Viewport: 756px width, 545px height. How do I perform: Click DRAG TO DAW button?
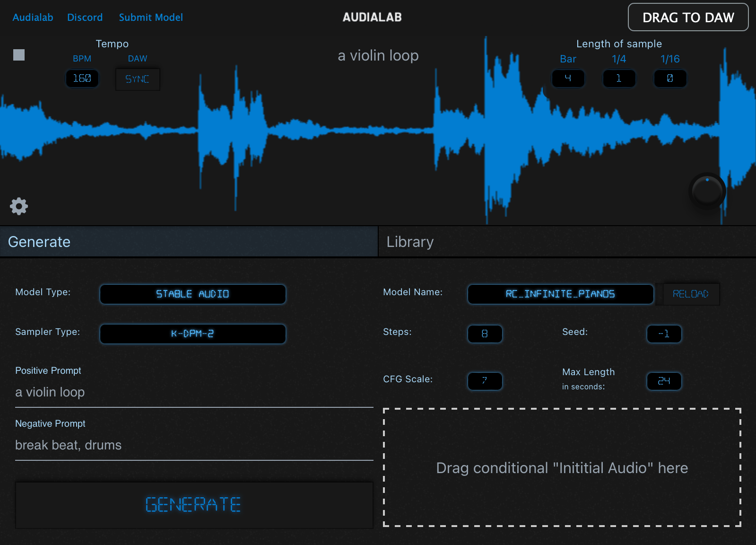tap(688, 18)
